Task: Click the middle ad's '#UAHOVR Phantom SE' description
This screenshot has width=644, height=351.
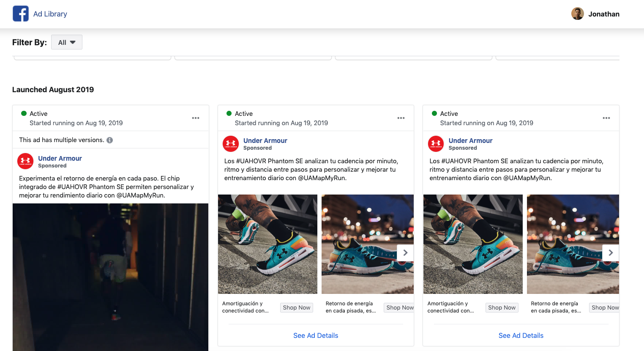Action: (311, 170)
